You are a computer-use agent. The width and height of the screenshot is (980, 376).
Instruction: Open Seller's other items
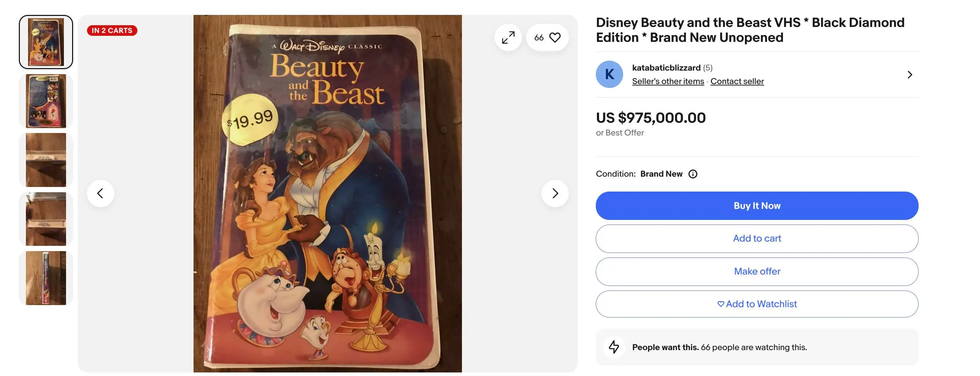(x=668, y=81)
